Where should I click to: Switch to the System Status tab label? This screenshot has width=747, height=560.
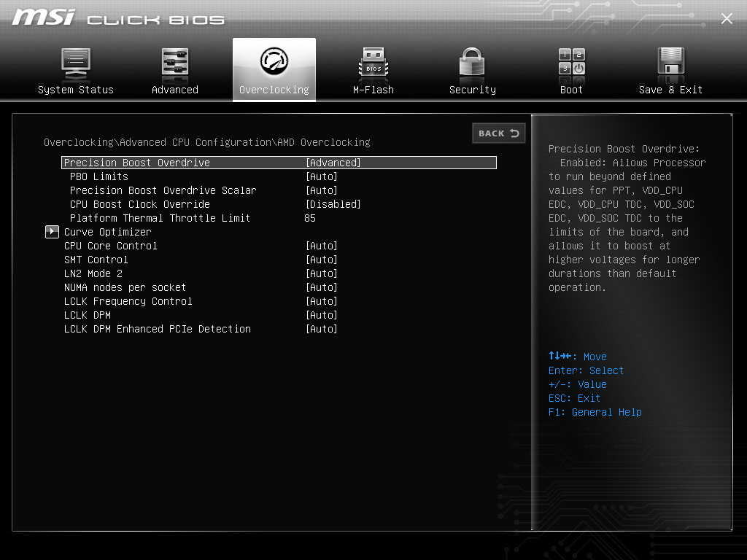(x=76, y=90)
